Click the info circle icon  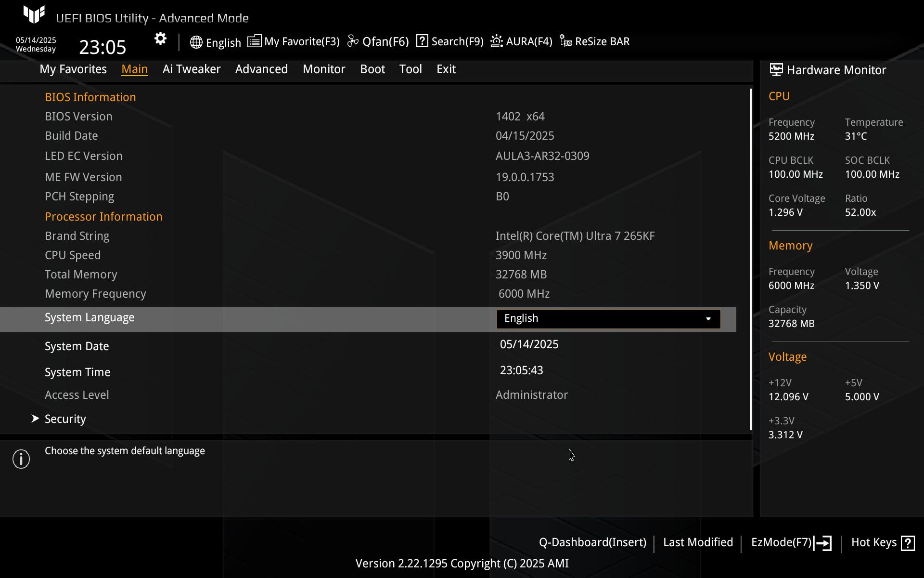click(x=21, y=459)
